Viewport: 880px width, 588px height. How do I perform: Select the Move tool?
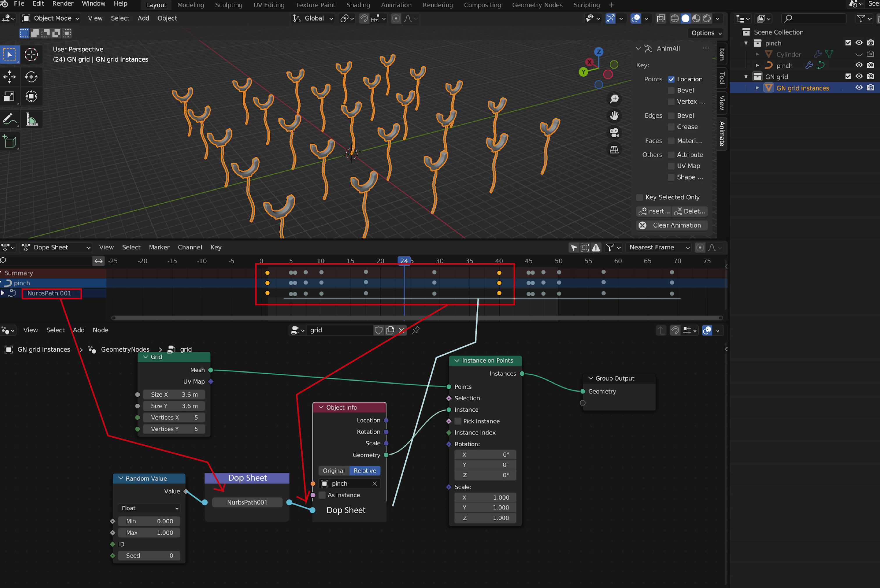[x=9, y=77]
